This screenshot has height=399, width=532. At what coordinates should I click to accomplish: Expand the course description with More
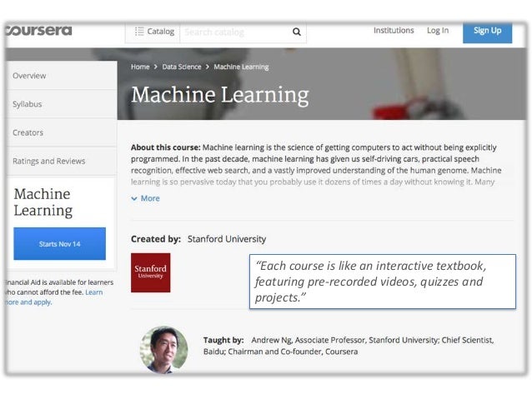(x=146, y=198)
